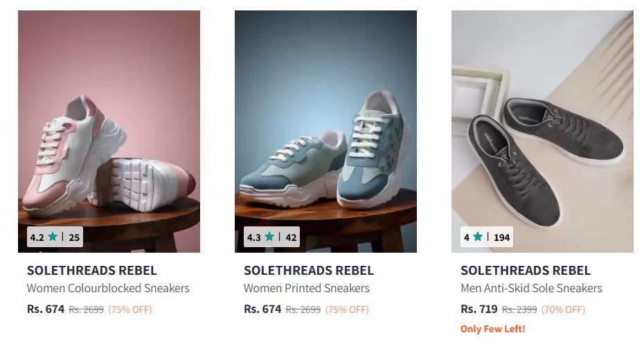Screen dimensions: 644x351
Task: Click the 4.2 rating badge with 25 reviews
Action: [55, 237]
